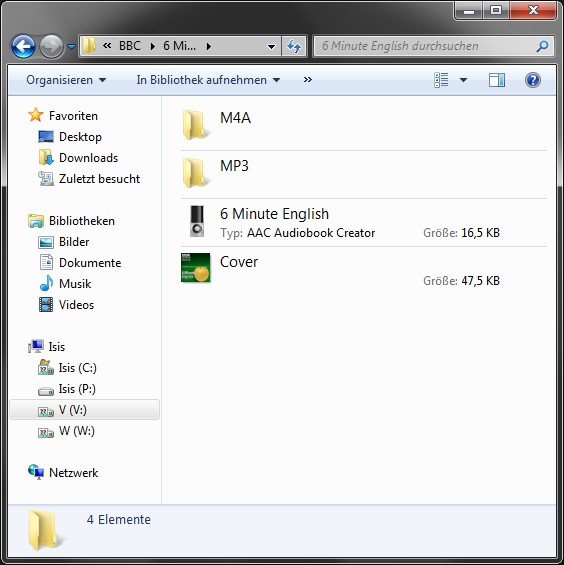Image resolution: width=564 pixels, height=565 pixels.
Task: Select the Cover image thumbnail
Action: [x=195, y=268]
